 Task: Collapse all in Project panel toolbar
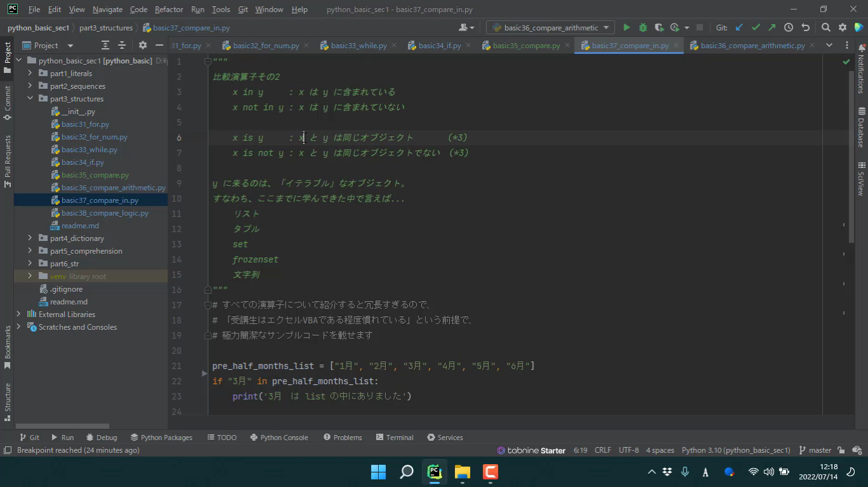click(121, 46)
